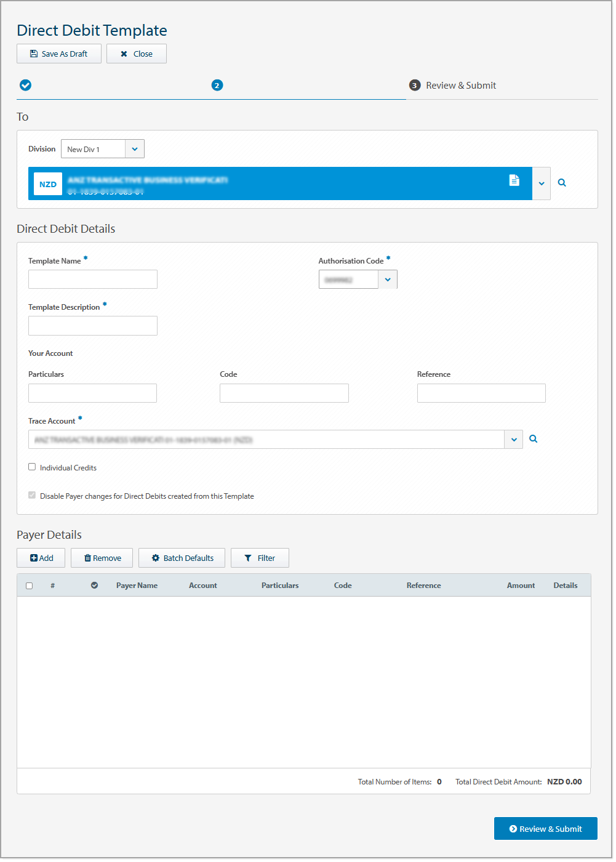Click the status checkmark column header icon
This screenshot has height=862, width=616.
coord(94,585)
